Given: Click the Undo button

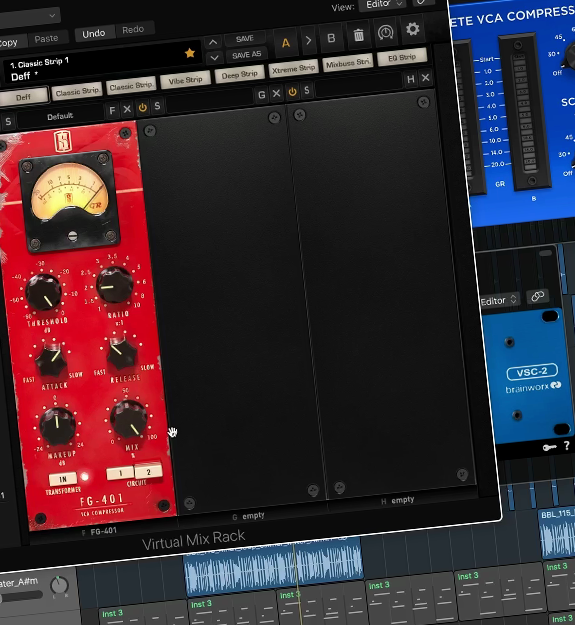Looking at the screenshot, I should pyautogui.click(x=94, y=33).
